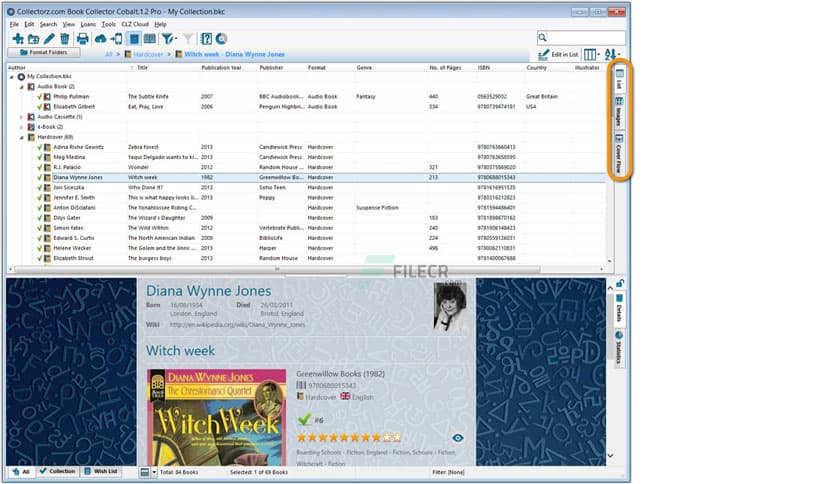The height and width of the screenshot is (484, 836).
Task: Open the filter funnel dropdown arrow
Action: coord(176,39)
